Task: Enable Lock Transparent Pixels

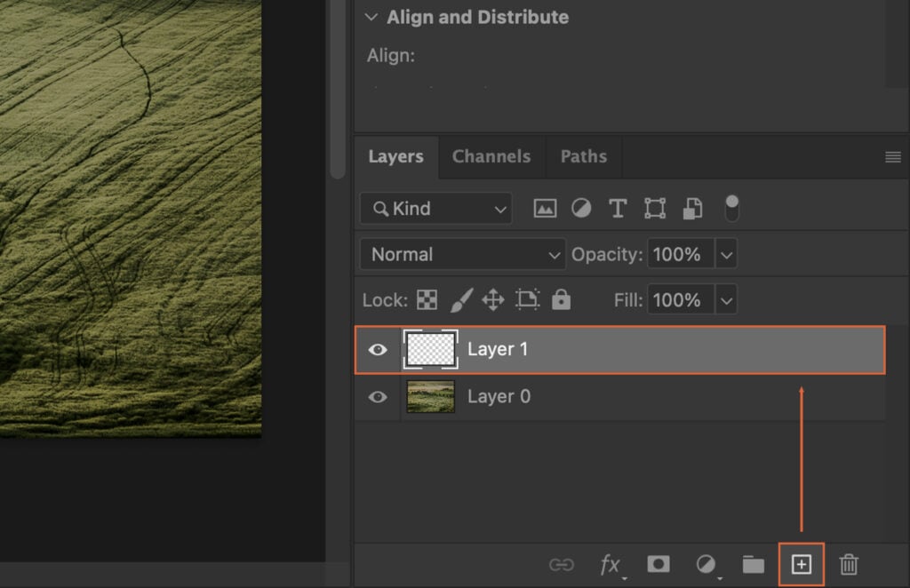Action: 427,299
